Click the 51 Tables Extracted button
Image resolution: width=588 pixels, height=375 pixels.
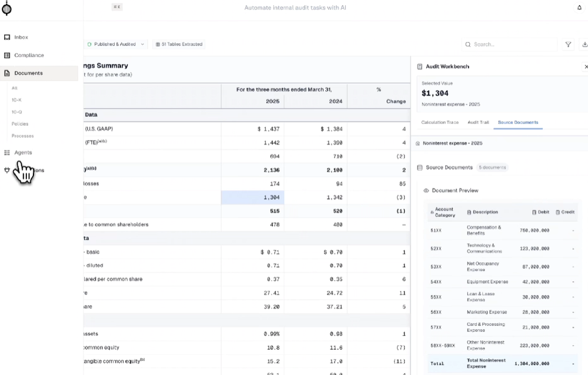[179, 44]
